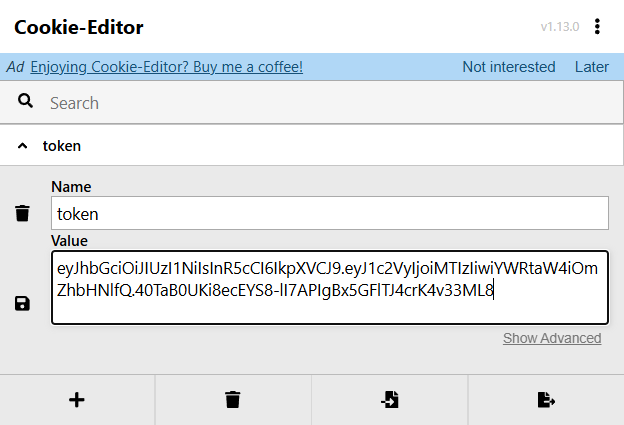Save the token cookie using floppy icon

pyautogui.click(x=22, y=303)
